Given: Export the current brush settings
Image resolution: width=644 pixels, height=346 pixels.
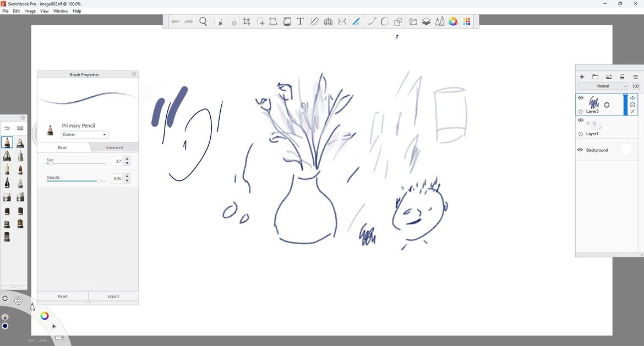Looking at the screenshot, I should [x=113, y=296].
